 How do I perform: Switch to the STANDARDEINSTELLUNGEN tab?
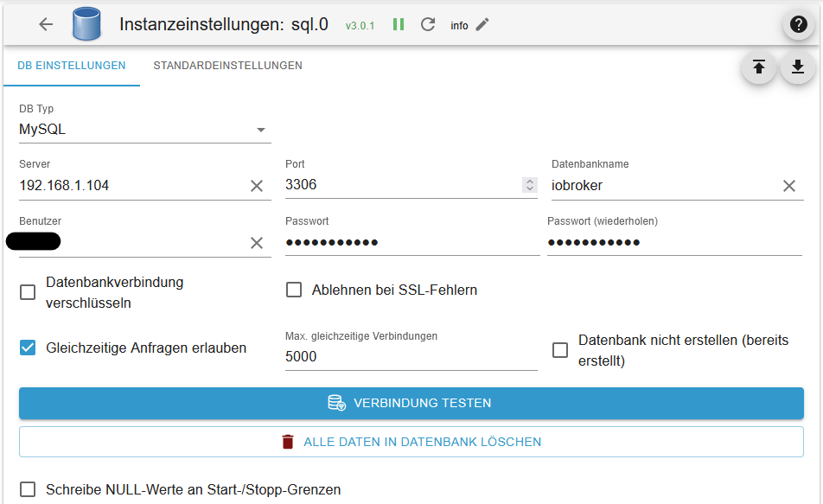pos(227,65)
